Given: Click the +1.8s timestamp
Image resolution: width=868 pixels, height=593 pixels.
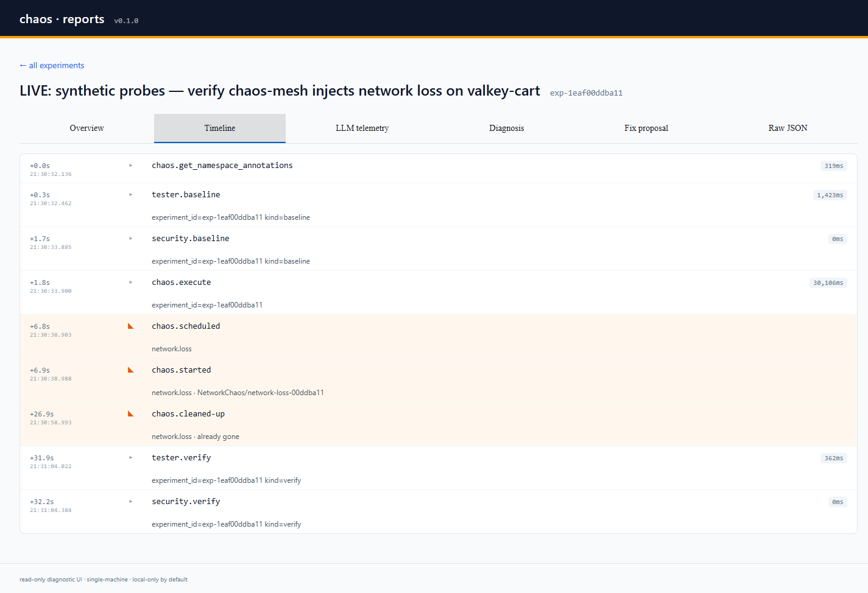Looking at the screenshot, I should (x=40, y=282).
